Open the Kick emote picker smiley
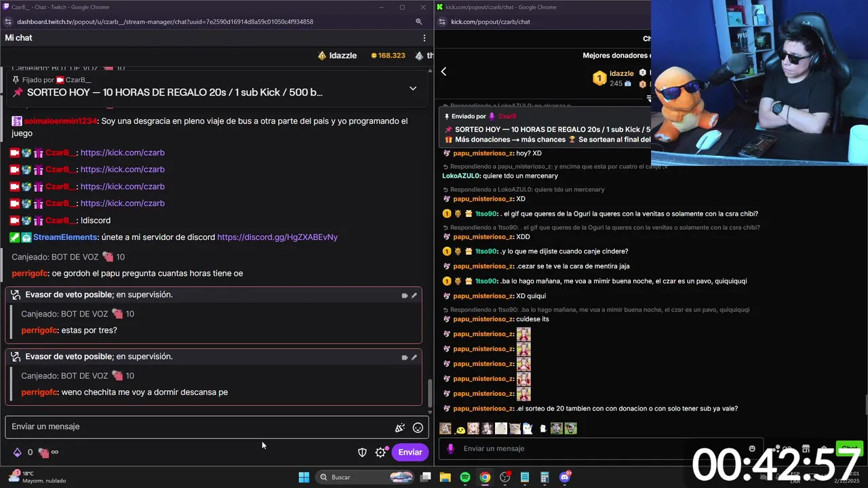This screenshot has height=488, width=868. (752, 449)
